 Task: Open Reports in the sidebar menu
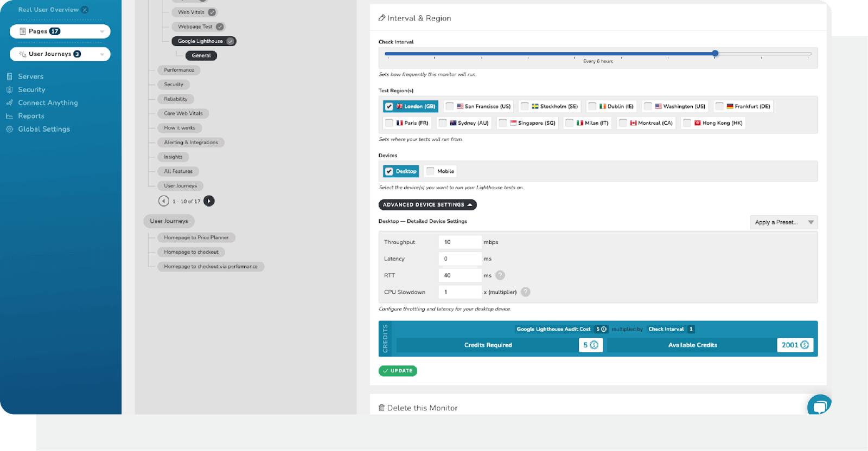point(31,116)
